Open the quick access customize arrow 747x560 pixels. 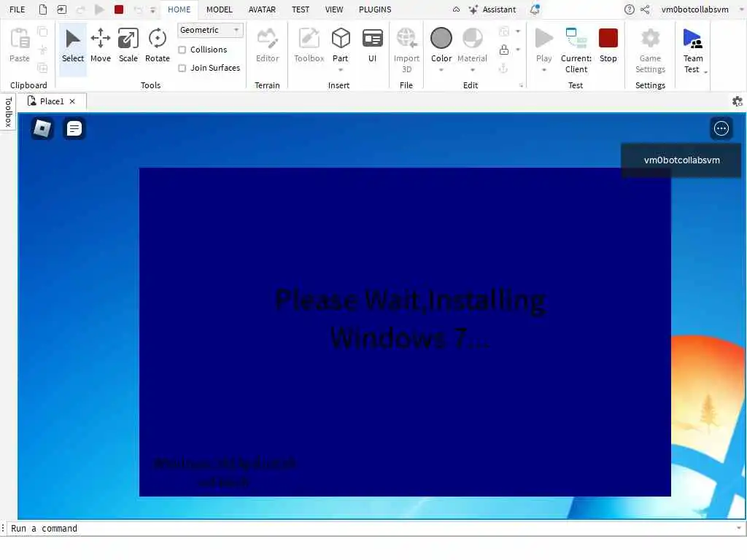click(153, 9)
